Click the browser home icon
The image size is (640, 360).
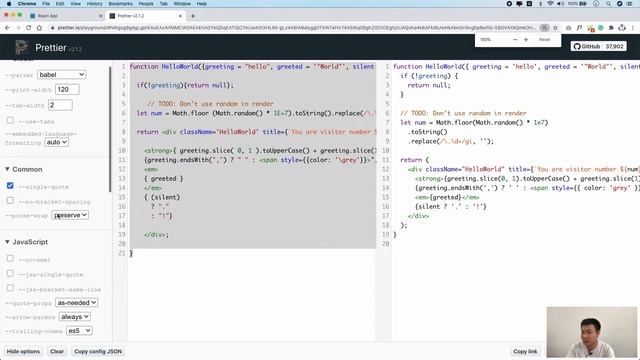tap(39, 28)
